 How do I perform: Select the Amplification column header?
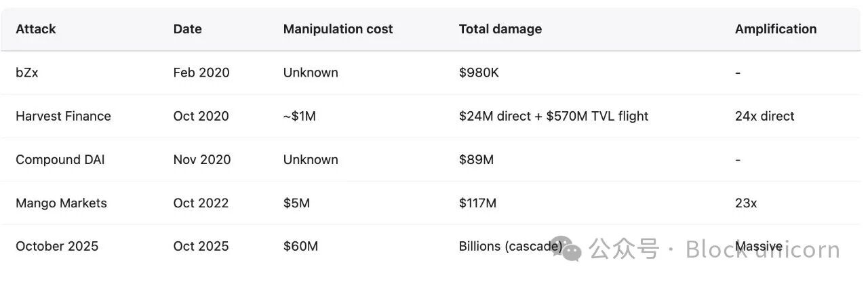[x=775, y=29]
